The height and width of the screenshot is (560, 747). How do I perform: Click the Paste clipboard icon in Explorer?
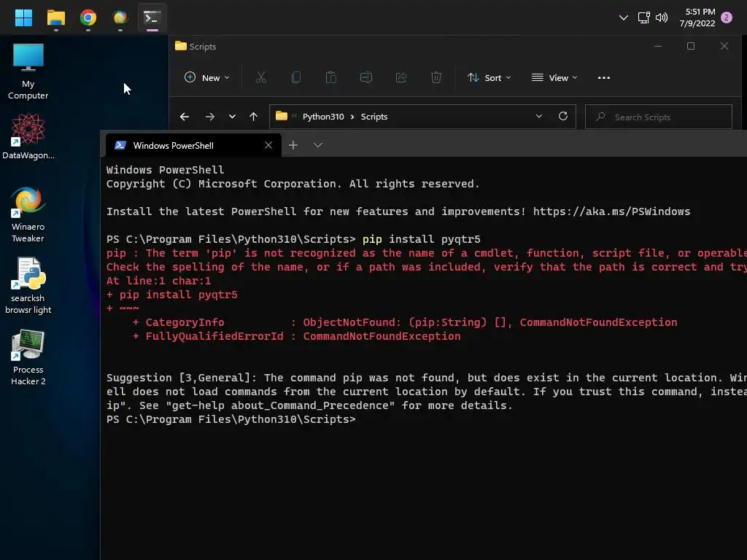pyautogui.click(x=330, y=77)
